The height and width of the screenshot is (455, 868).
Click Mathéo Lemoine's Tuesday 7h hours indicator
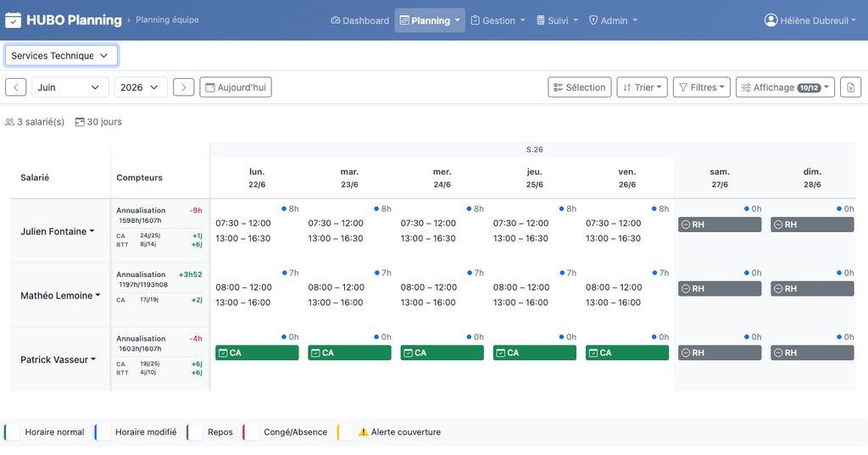point(382,273)
